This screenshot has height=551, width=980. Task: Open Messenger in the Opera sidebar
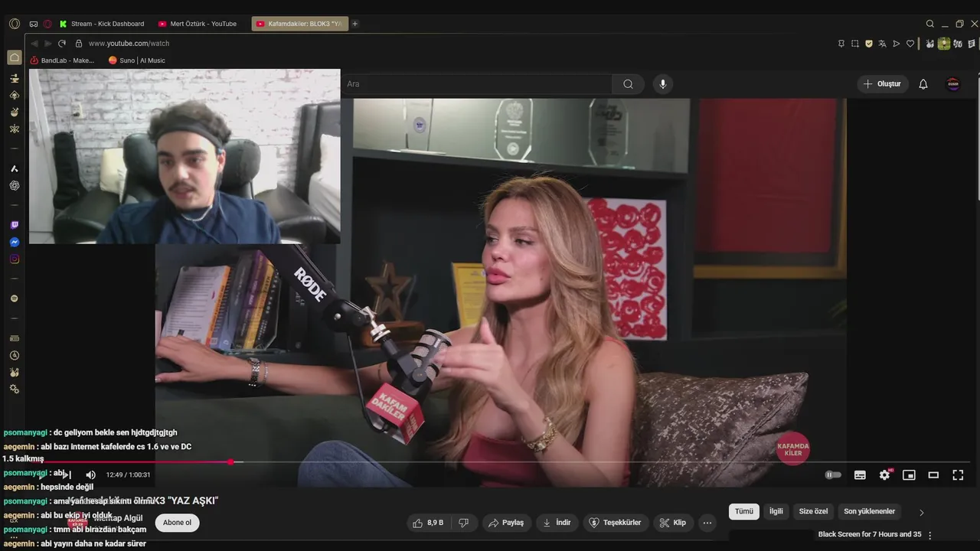(x=14, y=242)
